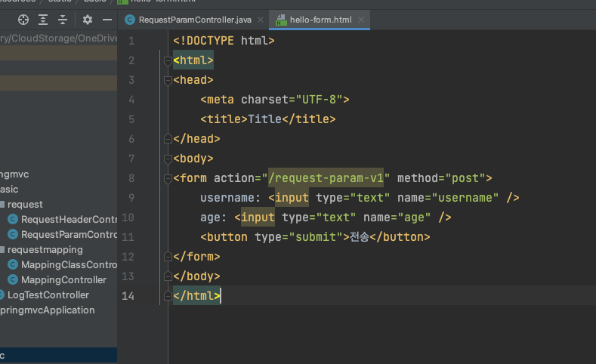The width and height of the screenshot is (596, 364).
Task: Select the CloudStorage/OneDrive path entry
Action: pyautogui.click(x=58, y=39)
